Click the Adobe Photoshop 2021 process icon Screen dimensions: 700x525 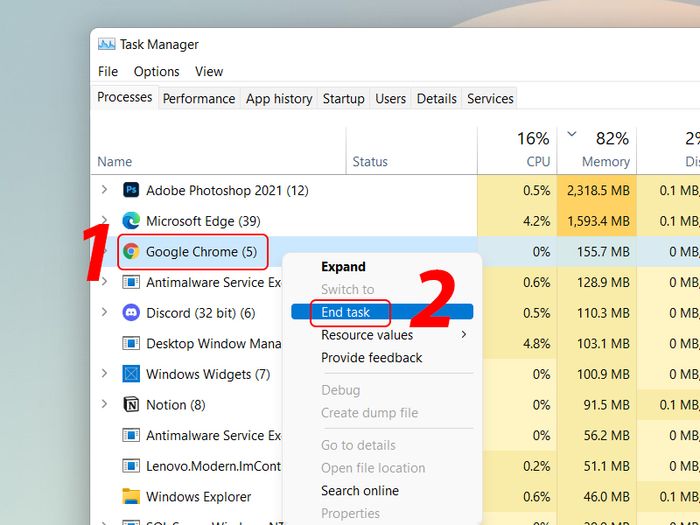pyautogui.click(x=131, y=190)
